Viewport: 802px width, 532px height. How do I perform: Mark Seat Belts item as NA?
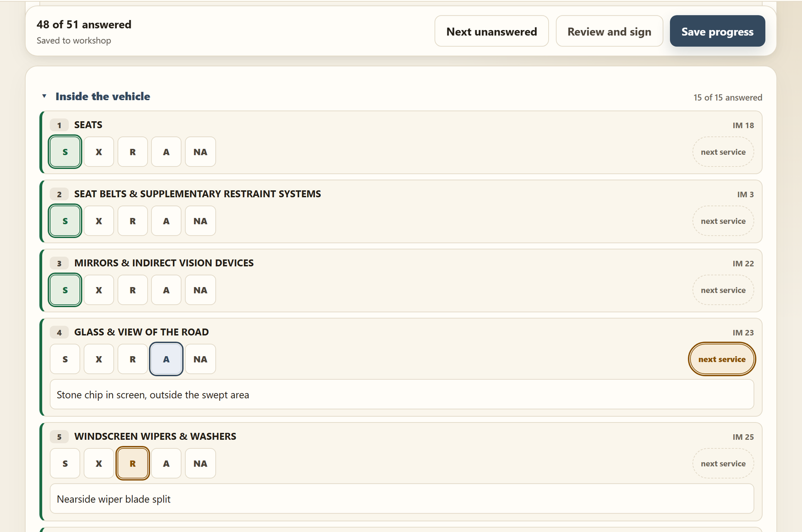tap(200, 221)
